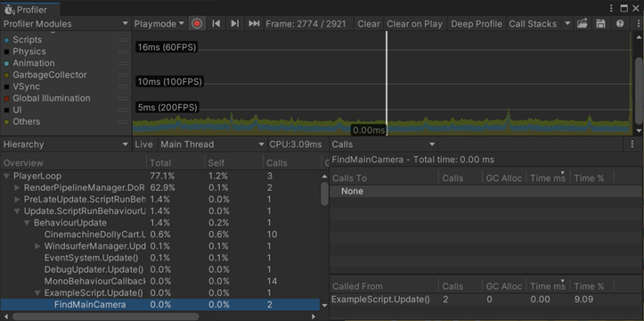Select DebugUpdater.Update() row
This screenshot has height=321, width=644.
pos(160,269)
